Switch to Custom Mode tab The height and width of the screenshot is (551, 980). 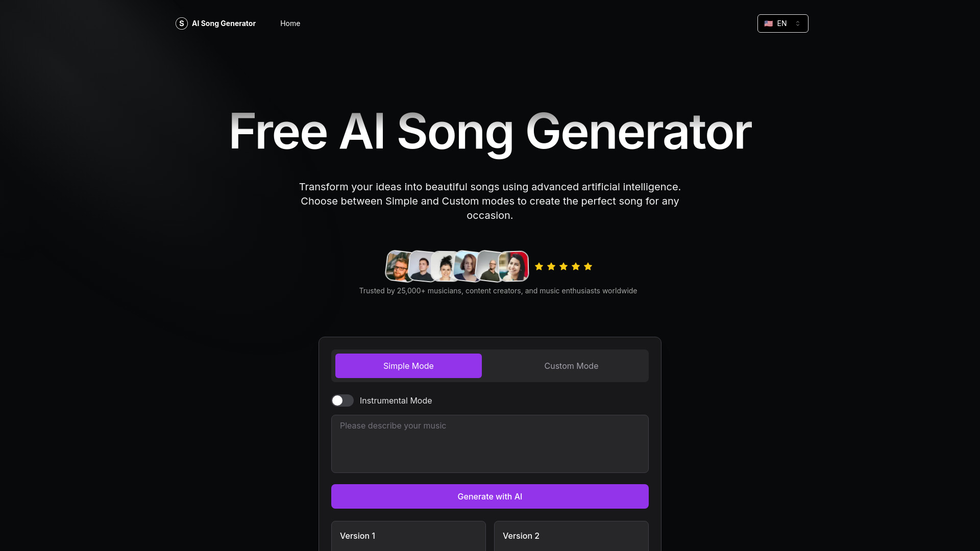[572, 365]
